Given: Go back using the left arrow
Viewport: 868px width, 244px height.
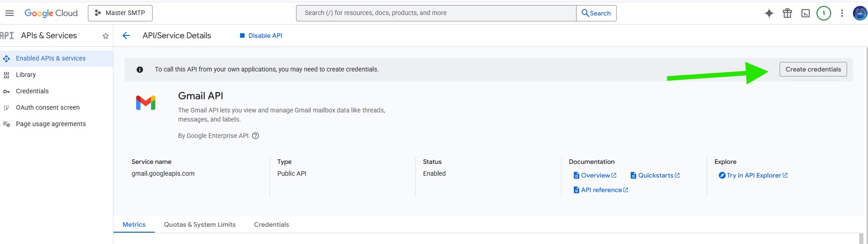Looking at the screenshot, I should [x=126, y=36].
